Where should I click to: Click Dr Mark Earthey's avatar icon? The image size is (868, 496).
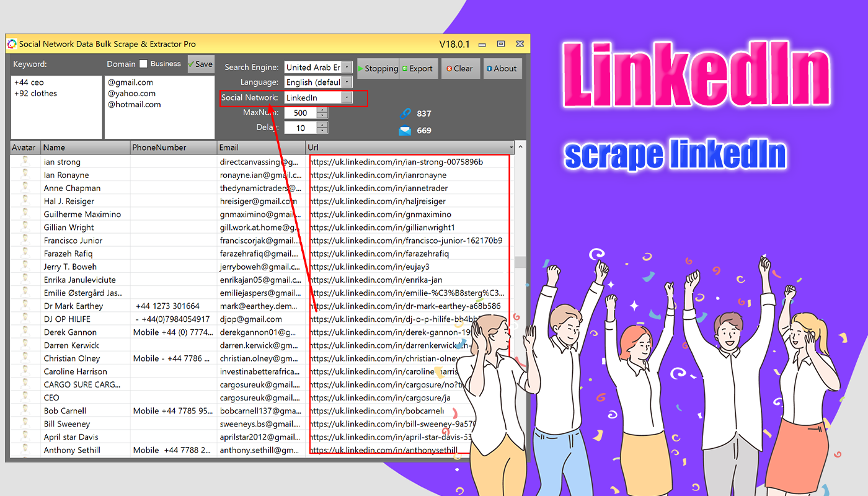[25, 306]
